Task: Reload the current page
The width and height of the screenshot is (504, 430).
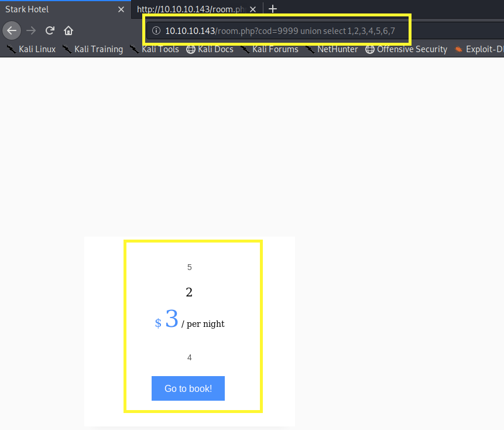Action: [x=50, y=30]
